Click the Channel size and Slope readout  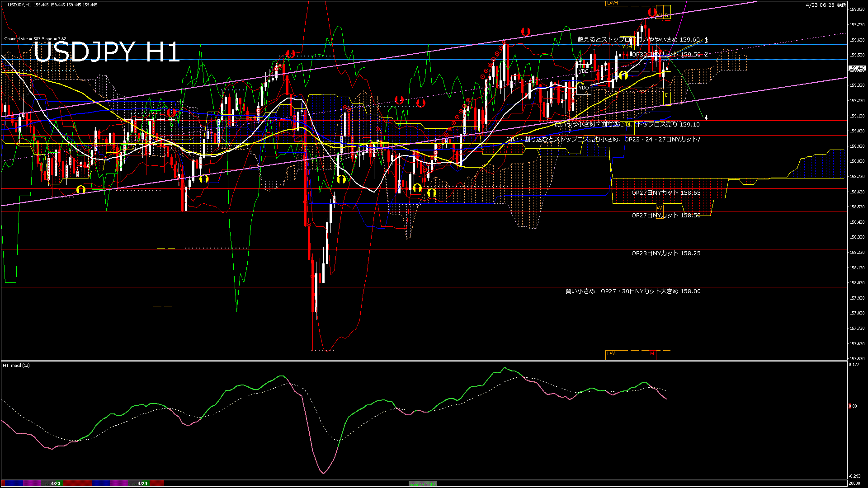[x=35, y=39]
